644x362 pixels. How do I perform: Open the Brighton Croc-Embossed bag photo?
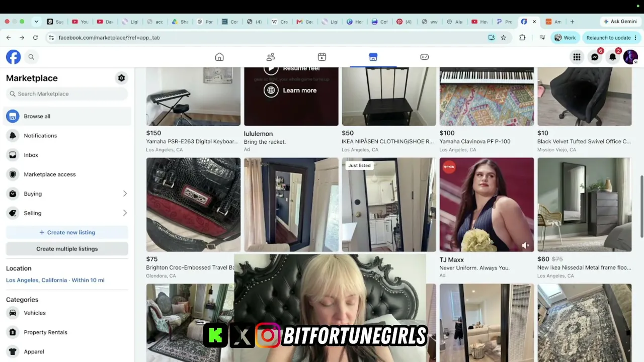(193, 205)
